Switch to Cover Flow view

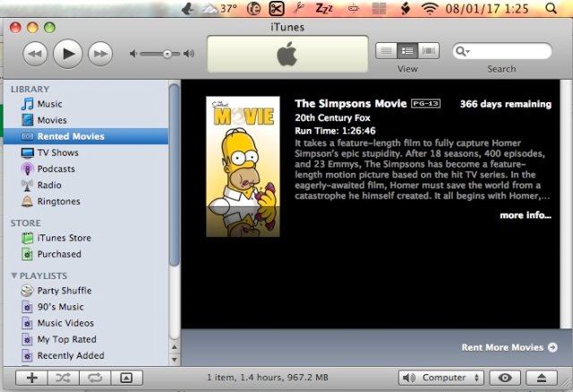[x=430, y=51]
